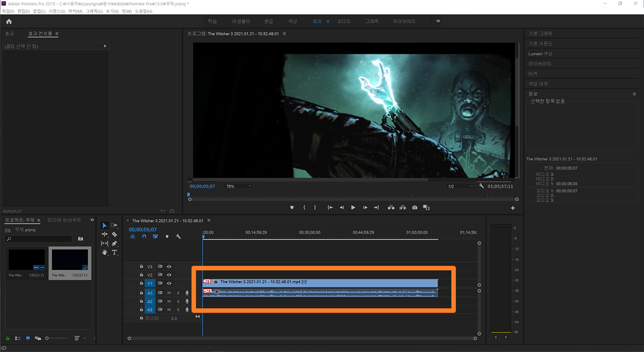644x352 pixels.
Task: Toggle A1 track targeting
Action: tap(150, 293)
